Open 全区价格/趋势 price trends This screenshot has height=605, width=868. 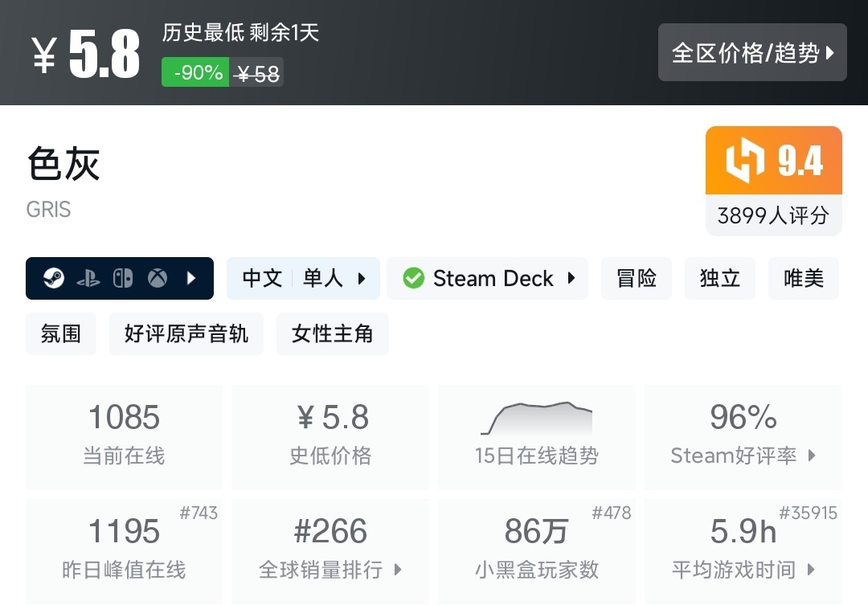(752, 53)
